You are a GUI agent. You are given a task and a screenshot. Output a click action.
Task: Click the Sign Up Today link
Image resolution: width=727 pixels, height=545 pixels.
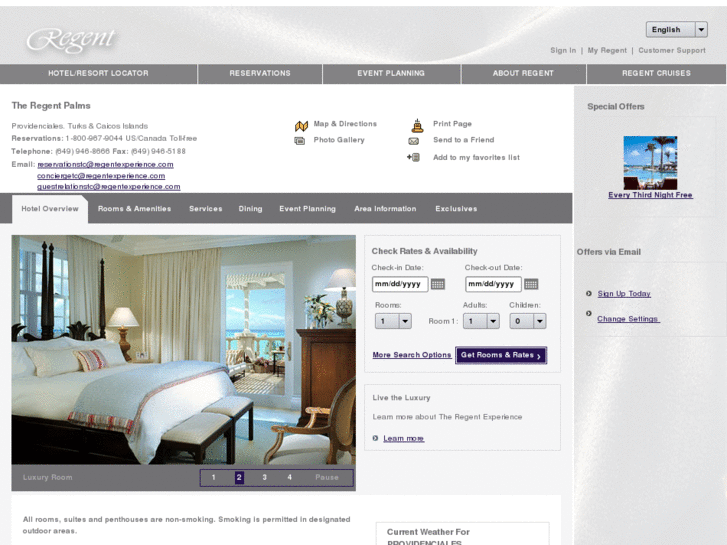(624, 294)
